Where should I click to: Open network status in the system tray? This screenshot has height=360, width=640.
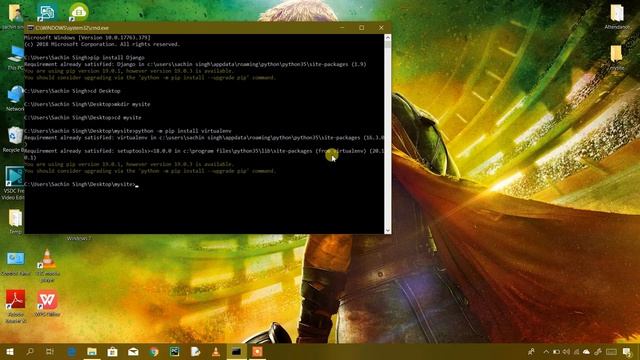(x=576, y=351)
